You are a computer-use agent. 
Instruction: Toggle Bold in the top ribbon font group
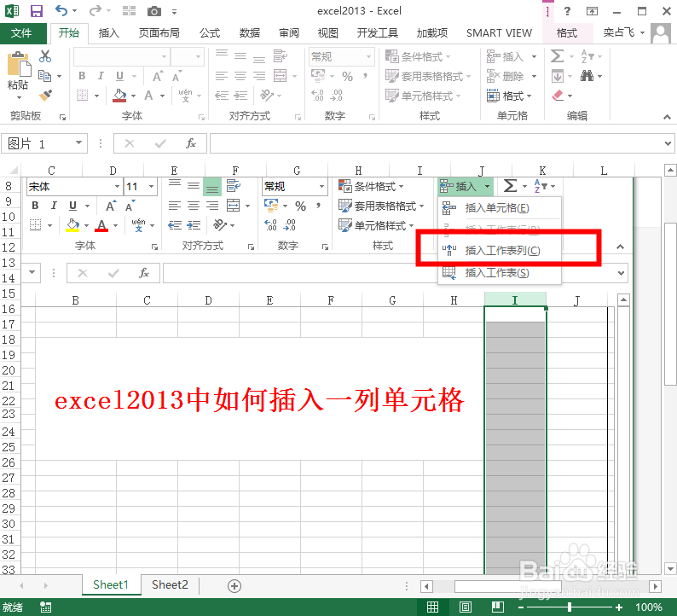pyautogui.click(x=82, y=76)
